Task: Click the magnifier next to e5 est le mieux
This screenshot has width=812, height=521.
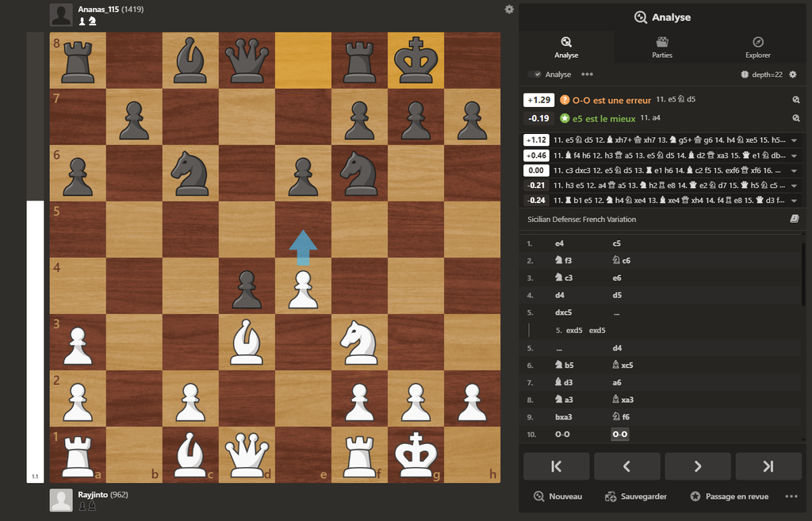Action: coord(795,118)
